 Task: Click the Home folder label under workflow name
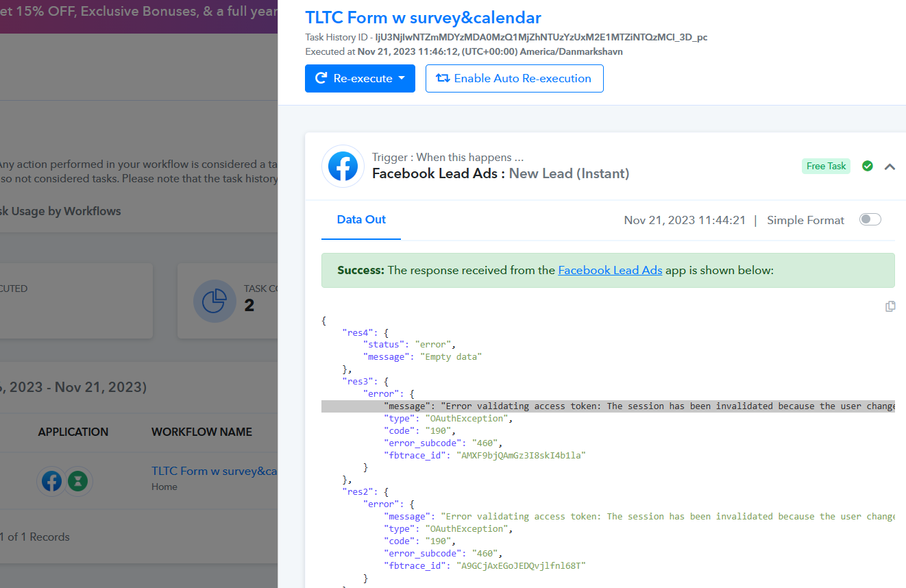164,487
